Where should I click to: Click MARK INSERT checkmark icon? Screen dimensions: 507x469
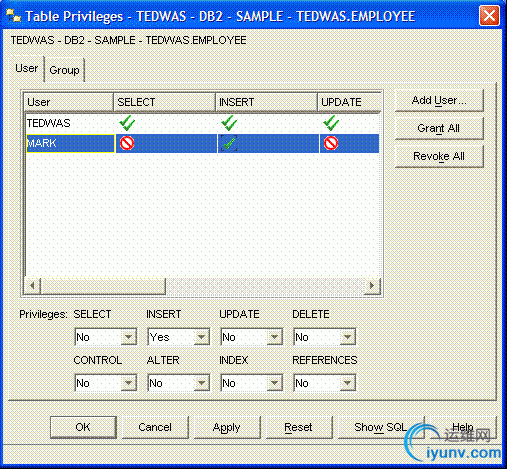tap(229, 143)
